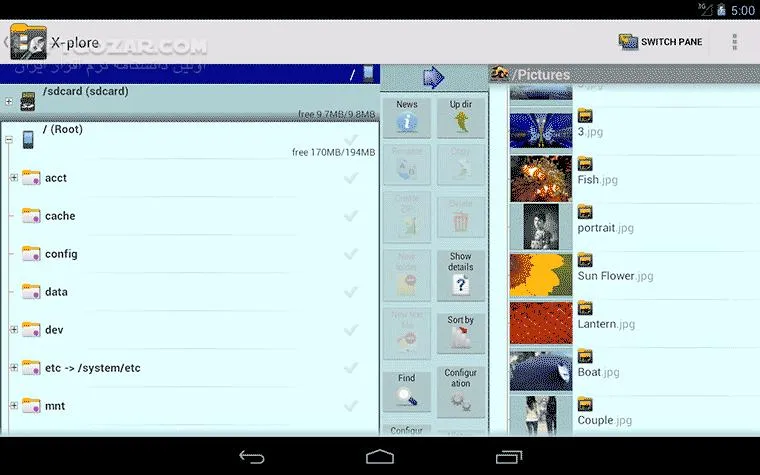Toggle the checkmark on etc row
Screen dimensions: 760x475
click(x=351, y=368)
